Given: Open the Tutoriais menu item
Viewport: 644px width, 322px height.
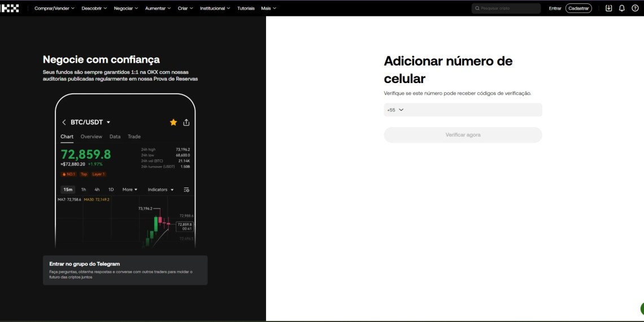Looking at the screenshot, I should pyautogui.click(x=246, y=8).
